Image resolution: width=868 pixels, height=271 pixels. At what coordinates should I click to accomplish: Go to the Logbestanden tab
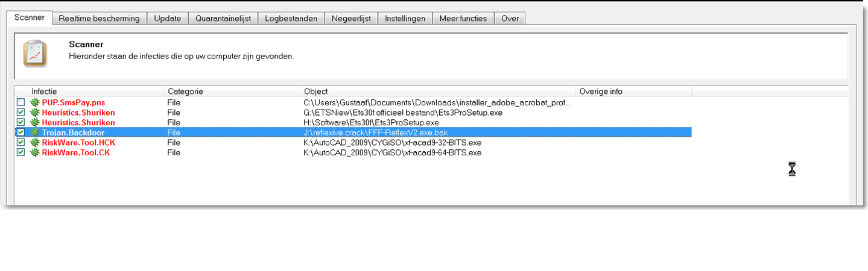click(x=291, y=19)
